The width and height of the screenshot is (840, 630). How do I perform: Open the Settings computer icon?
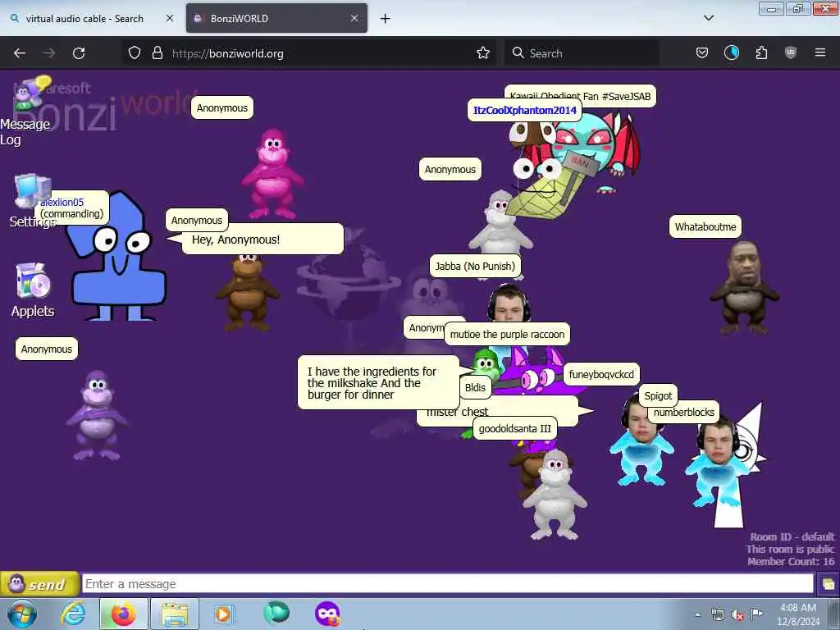(x=31, y=190)
